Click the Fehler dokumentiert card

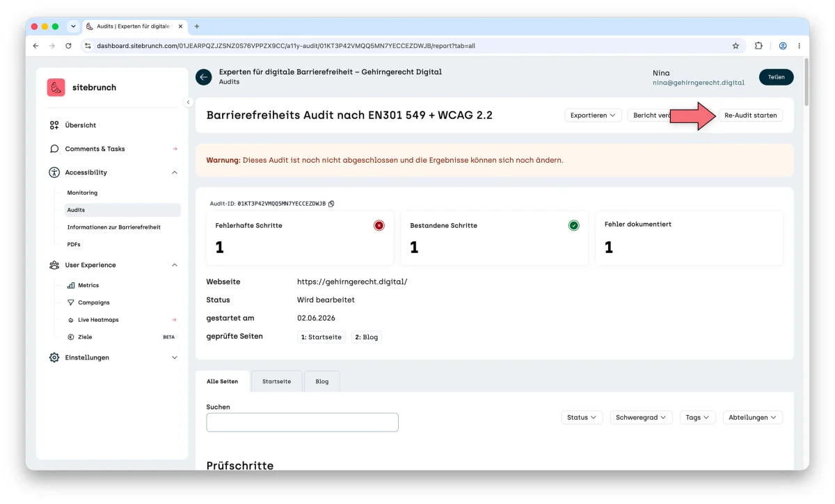click(x=689, y=238)
